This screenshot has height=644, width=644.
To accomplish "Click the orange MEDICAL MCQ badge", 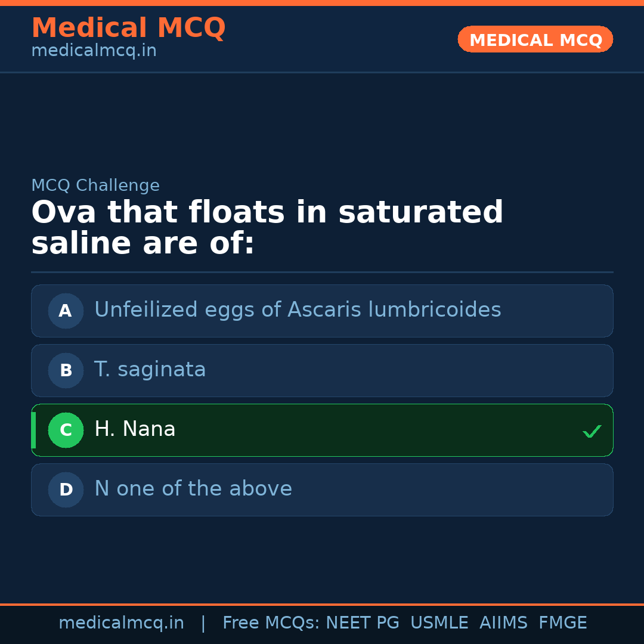I will tap(535, 39).
